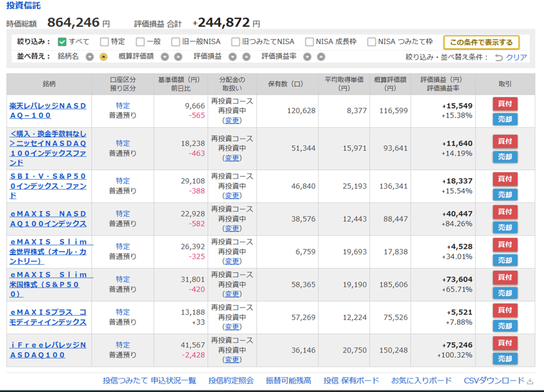
Task: Open SBI・V・S&P500インデックス・ファンド link
Action: (48, 186)
